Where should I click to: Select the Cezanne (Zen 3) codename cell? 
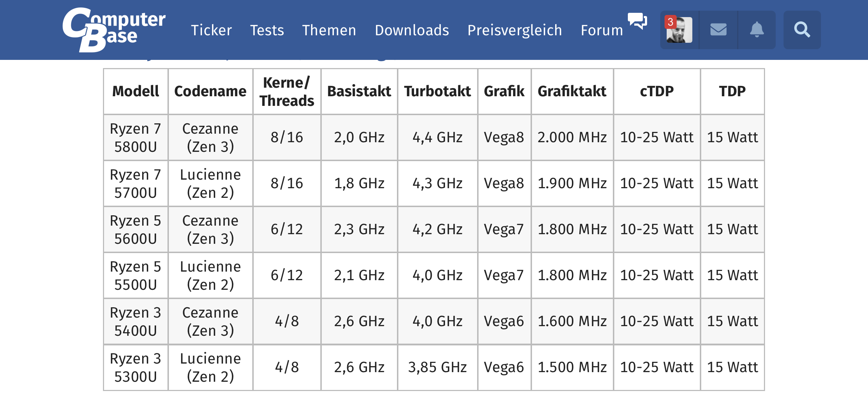(210, 137)
